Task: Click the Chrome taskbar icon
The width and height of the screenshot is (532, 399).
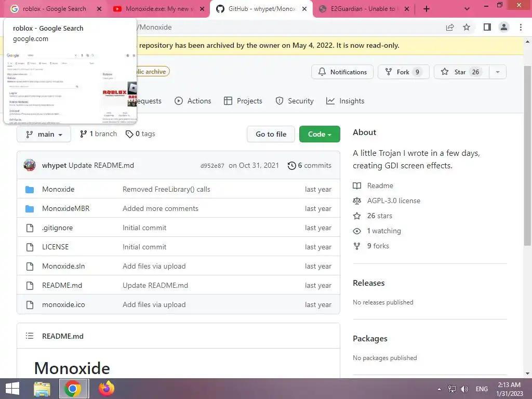Action: tap(73, 389)
